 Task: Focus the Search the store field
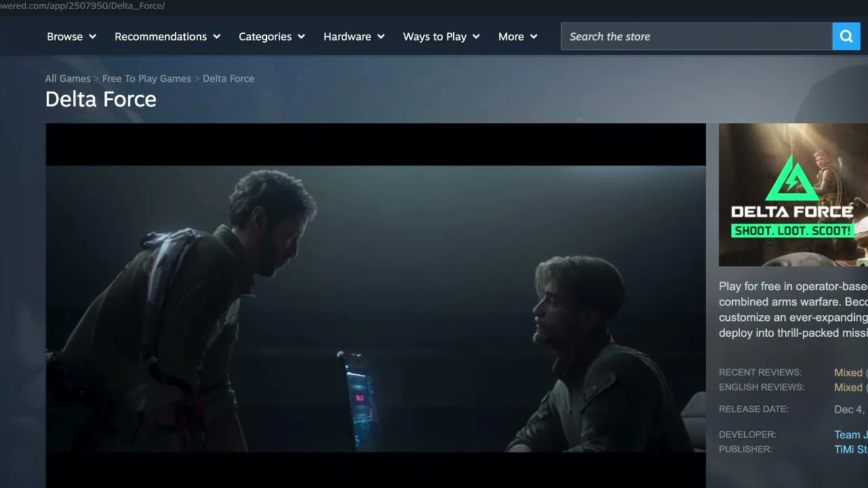tap(696, 37)
